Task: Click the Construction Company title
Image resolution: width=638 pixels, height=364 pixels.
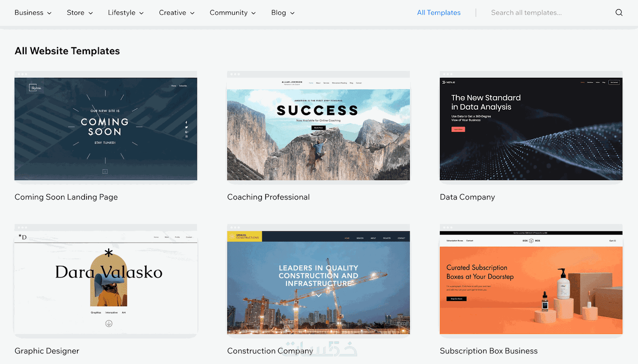Action: [270, 351]
